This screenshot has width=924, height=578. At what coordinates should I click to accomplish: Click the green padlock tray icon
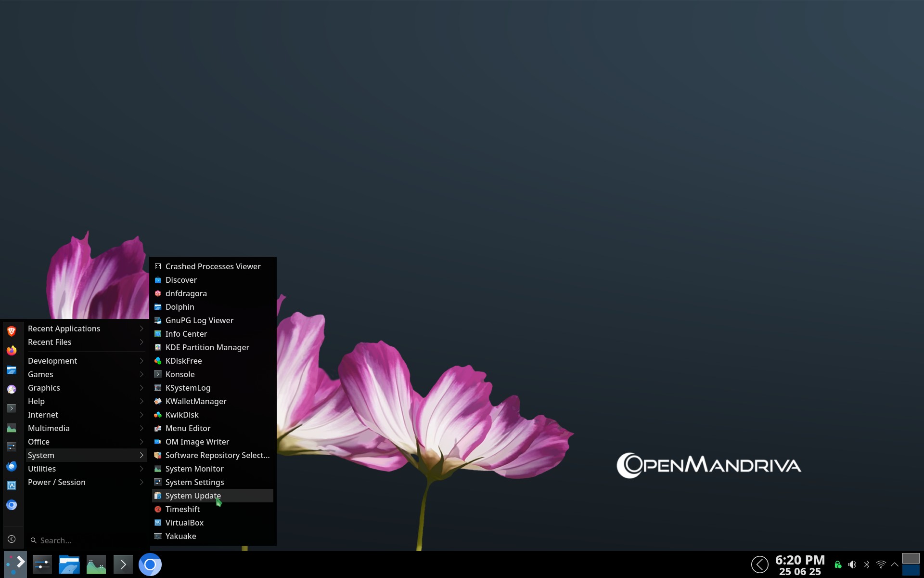(838, 565)
